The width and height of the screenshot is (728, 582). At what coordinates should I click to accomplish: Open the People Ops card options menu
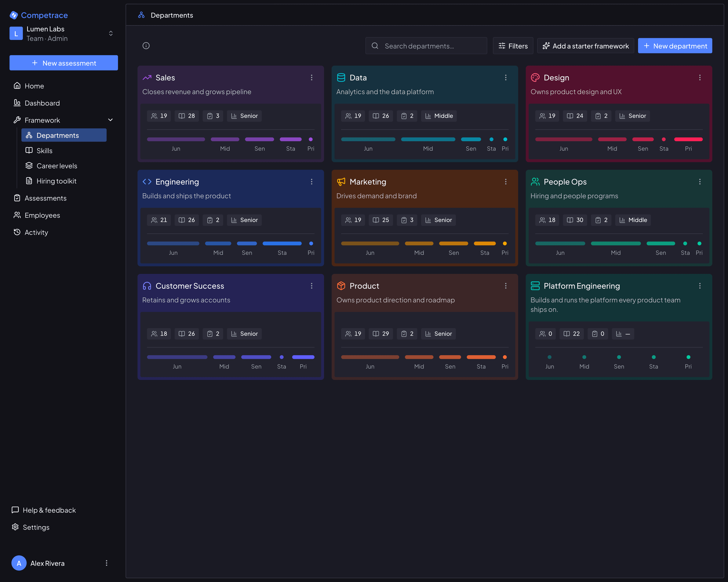click(x=700, y=182)
